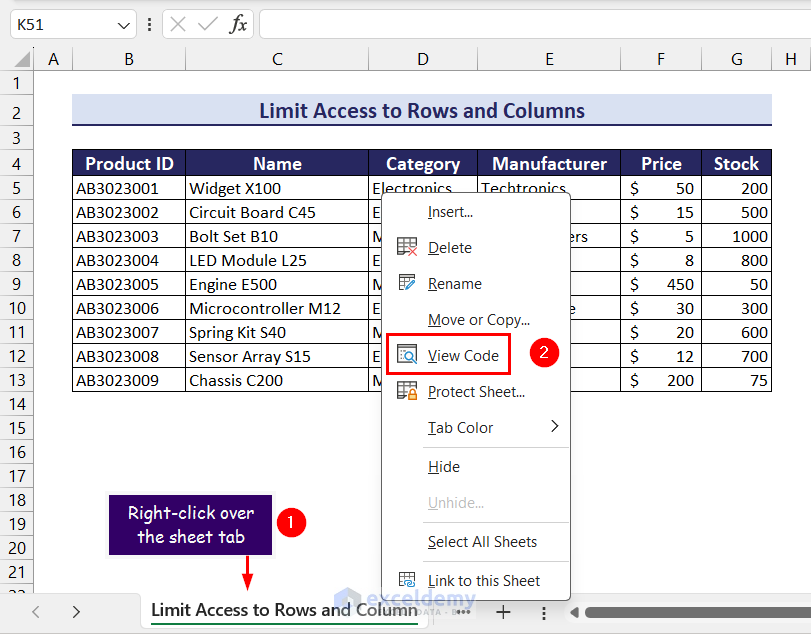Click the Protect Sheet lock icon
This screenshot has height=634, width=811.
407,391
